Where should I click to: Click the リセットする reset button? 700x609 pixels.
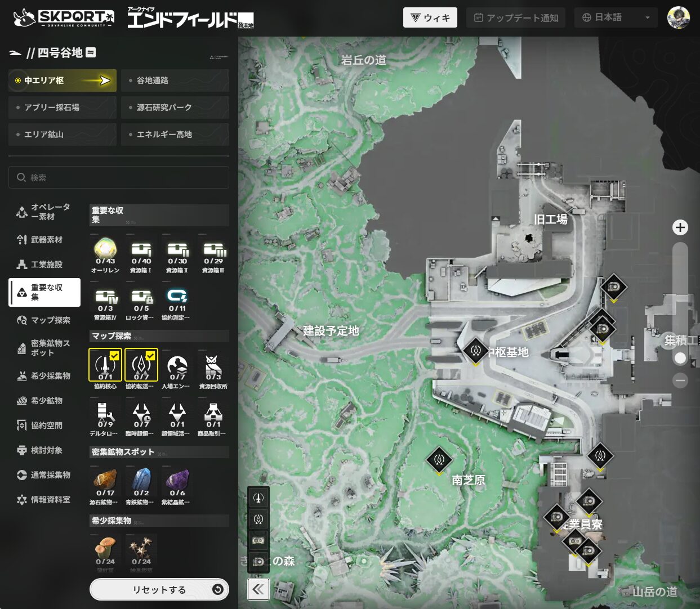(x=159, y=589)
